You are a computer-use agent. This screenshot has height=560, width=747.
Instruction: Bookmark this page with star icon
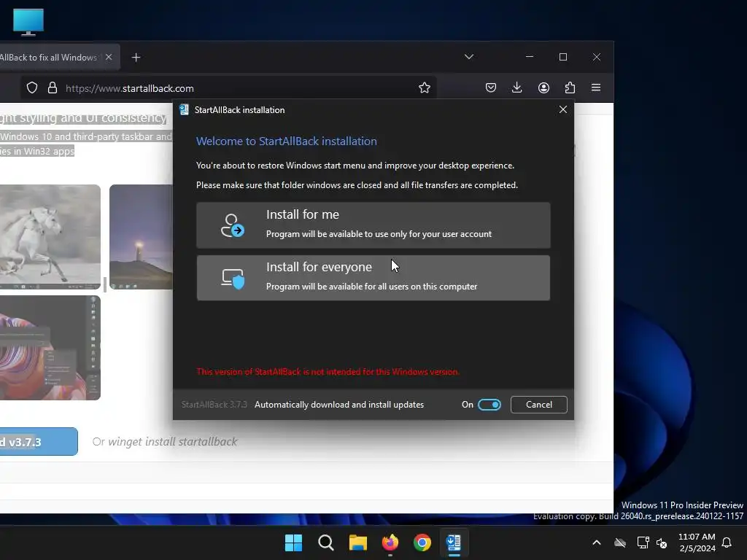[424, 87]
